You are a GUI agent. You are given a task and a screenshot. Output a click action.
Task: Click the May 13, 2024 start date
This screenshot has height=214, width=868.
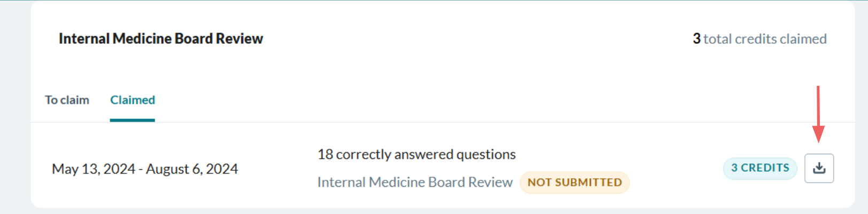click(x=93, y=169)
